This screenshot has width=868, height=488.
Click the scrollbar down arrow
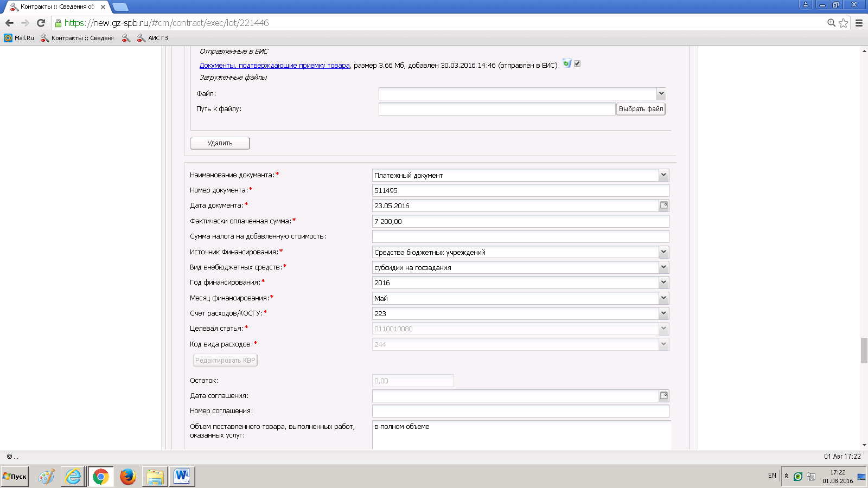click(864, 446)
